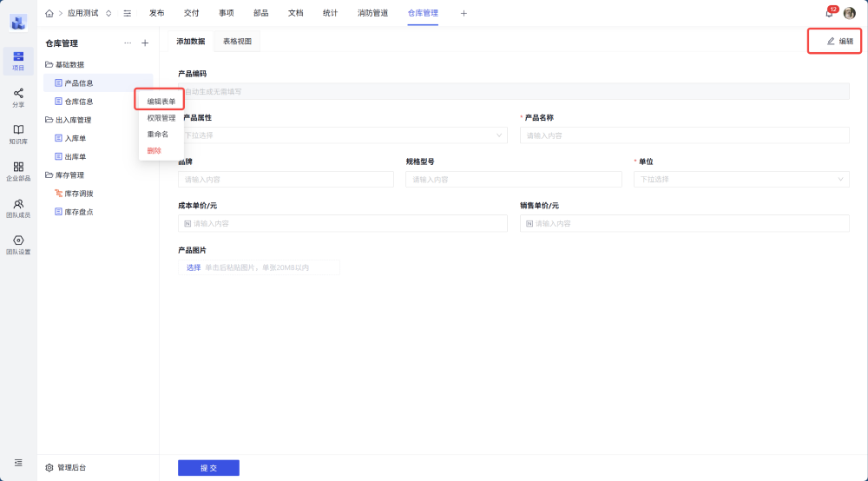Open the 单位 dropdown
The height and width of the screenshot is (481, 868).
click(740, 179)
